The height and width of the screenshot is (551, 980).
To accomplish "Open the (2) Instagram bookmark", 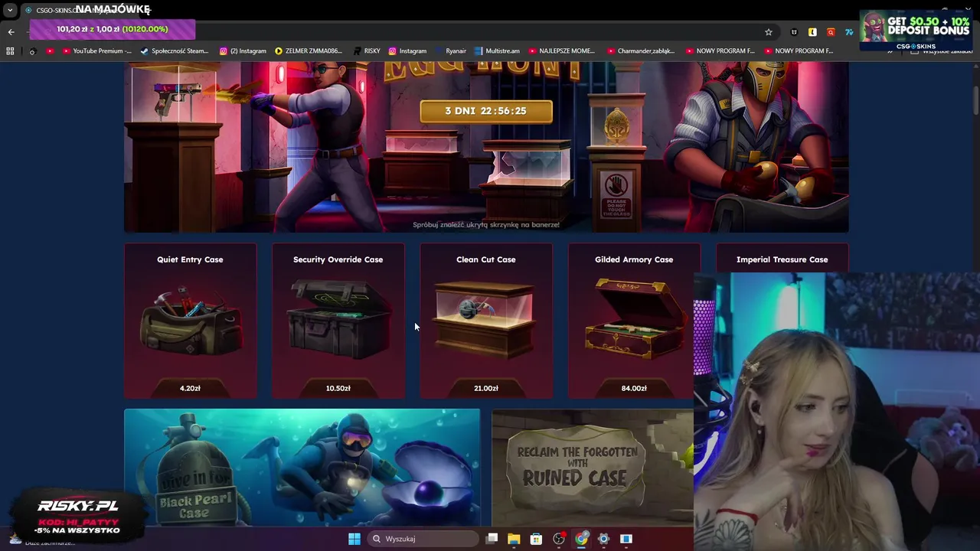I will click(243, 51).
